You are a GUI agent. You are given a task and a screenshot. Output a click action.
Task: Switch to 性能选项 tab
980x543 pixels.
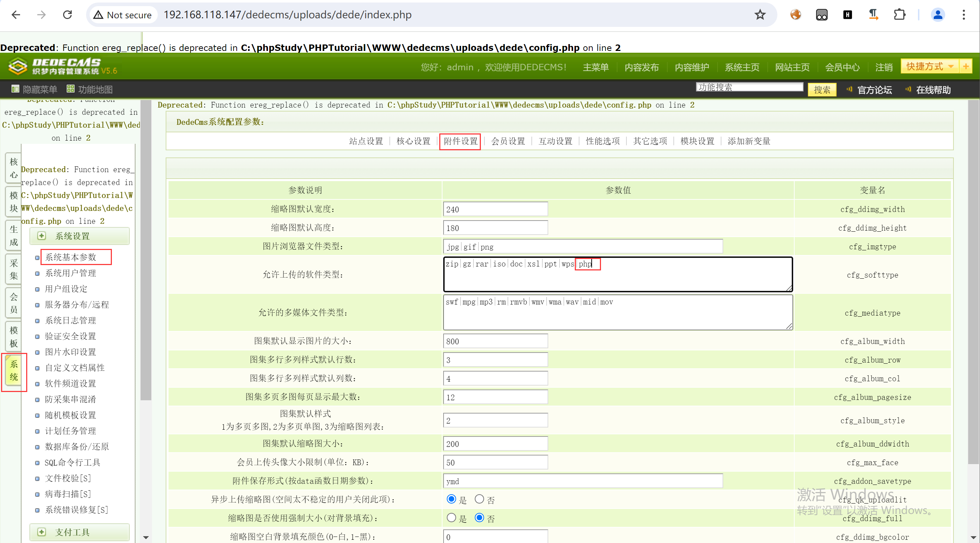(603, 141)
